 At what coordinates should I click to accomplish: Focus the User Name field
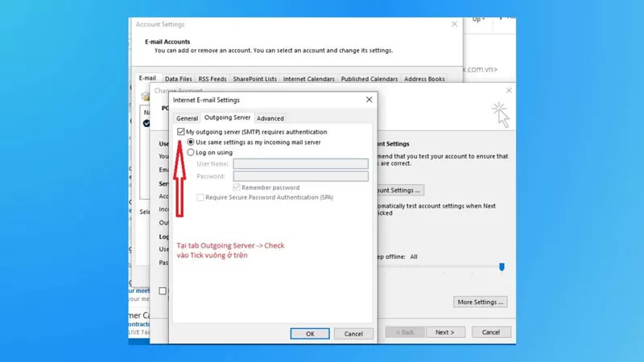coord(300,164)
